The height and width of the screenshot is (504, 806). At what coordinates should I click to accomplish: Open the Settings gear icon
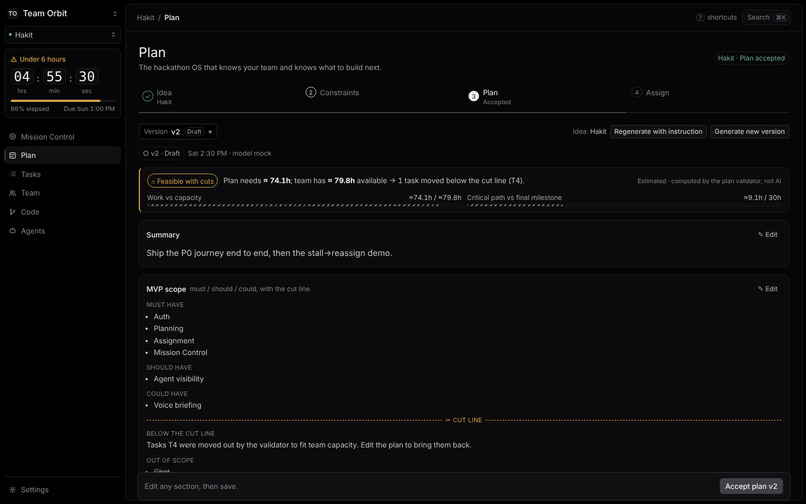[x=12, y=490]
